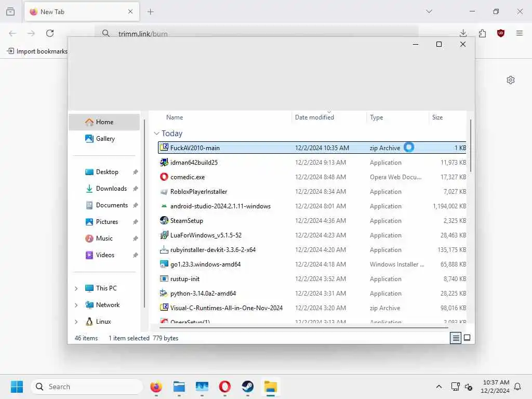Viewport: 532px width, 399px height.
Task: Open the notification bell in taskbar
Action: (518, 387)
